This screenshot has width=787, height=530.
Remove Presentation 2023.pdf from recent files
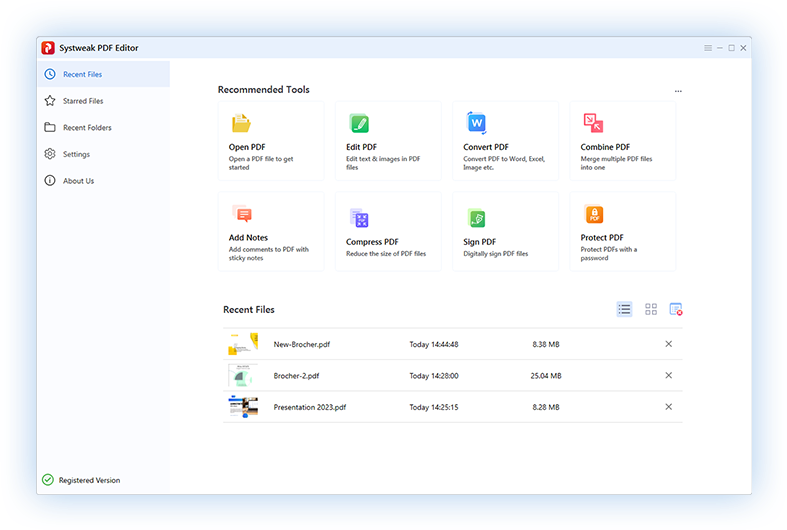coord(669,407)
